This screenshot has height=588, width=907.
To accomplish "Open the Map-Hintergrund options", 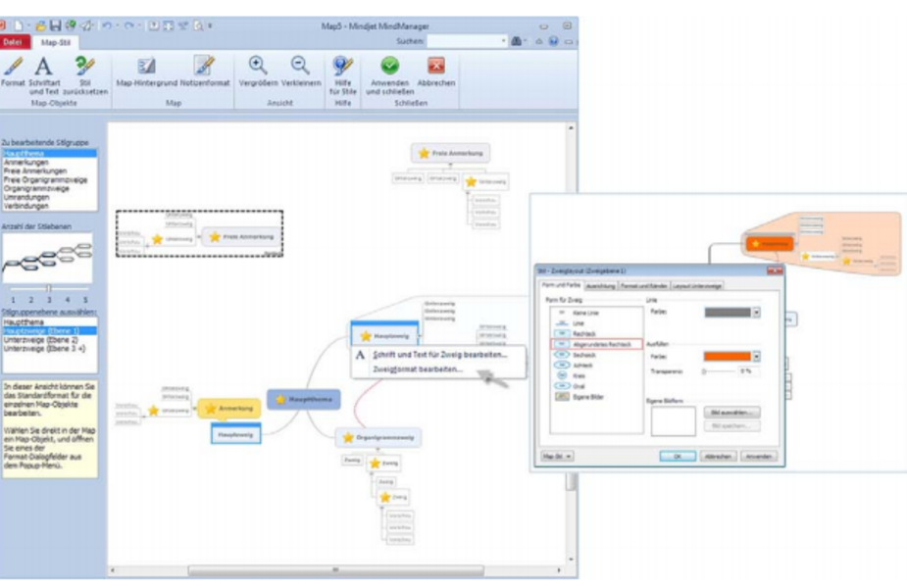I will pyautogui.click(x=147, y=67).
